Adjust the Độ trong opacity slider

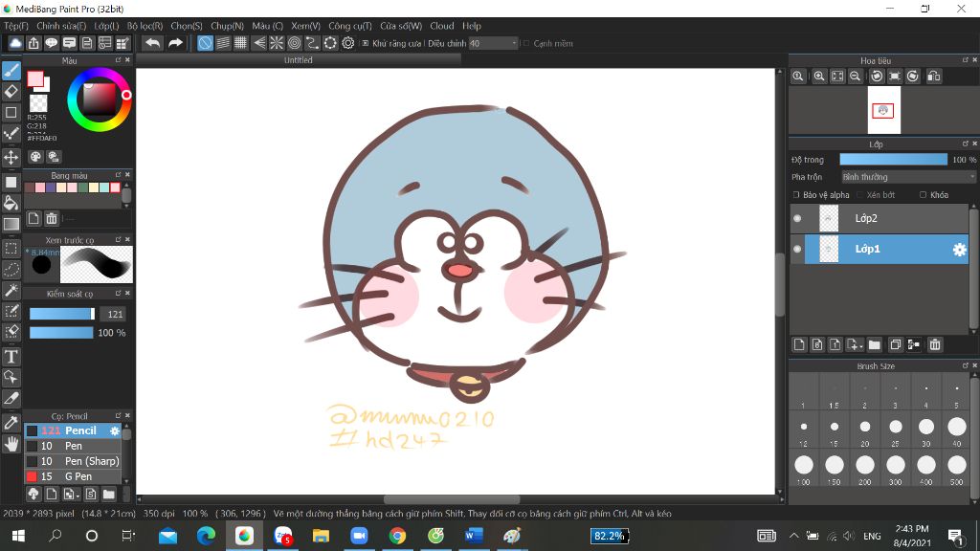(x=894, y=160)
